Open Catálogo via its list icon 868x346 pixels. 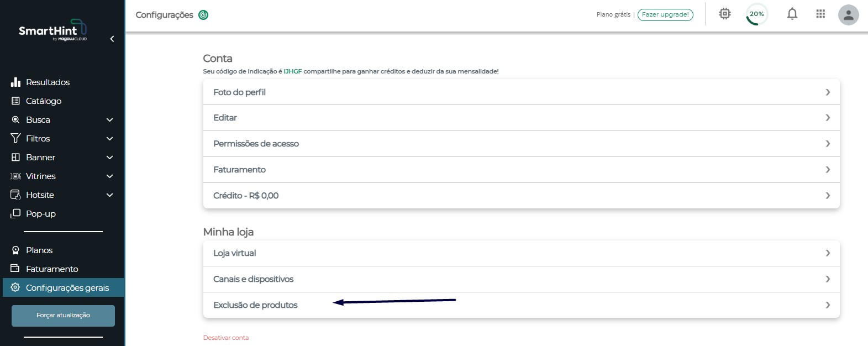pos(15,101)
